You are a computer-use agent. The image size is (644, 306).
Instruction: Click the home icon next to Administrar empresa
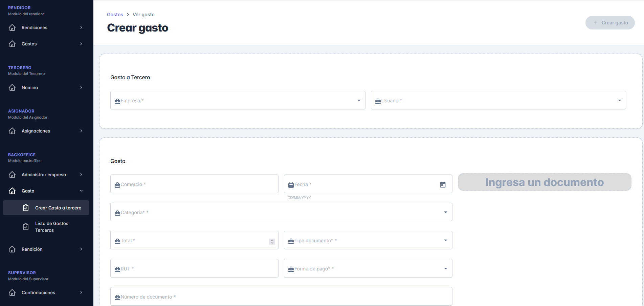[12, 175]
